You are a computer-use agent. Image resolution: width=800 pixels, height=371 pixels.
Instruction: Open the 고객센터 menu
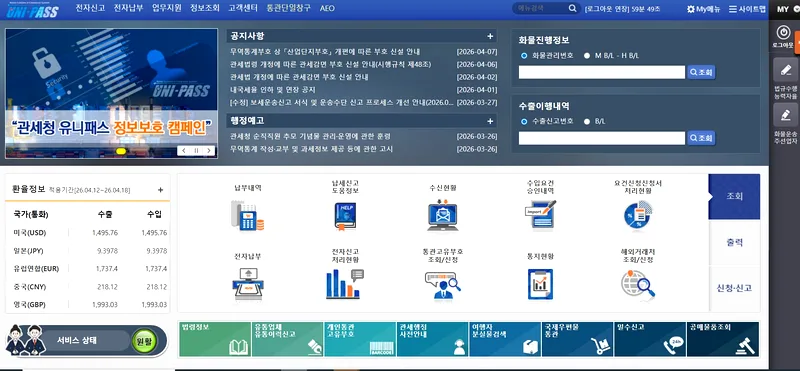click(243, 8)
